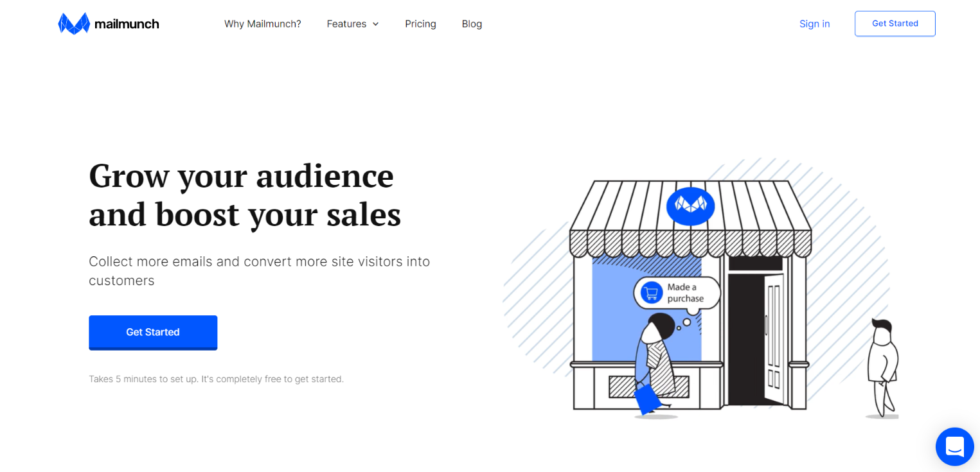Click the storefront illustration
This screenshot has width=980, height=472.
pos(700,289)
